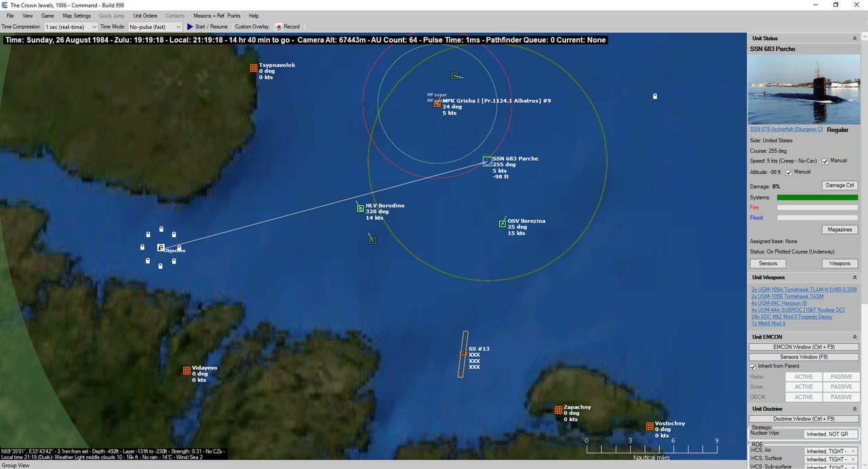Toggle Manual speed checkbox
The height and width of the screenshot is (469, 868).
pyautogui.click(x=825, y=161)
